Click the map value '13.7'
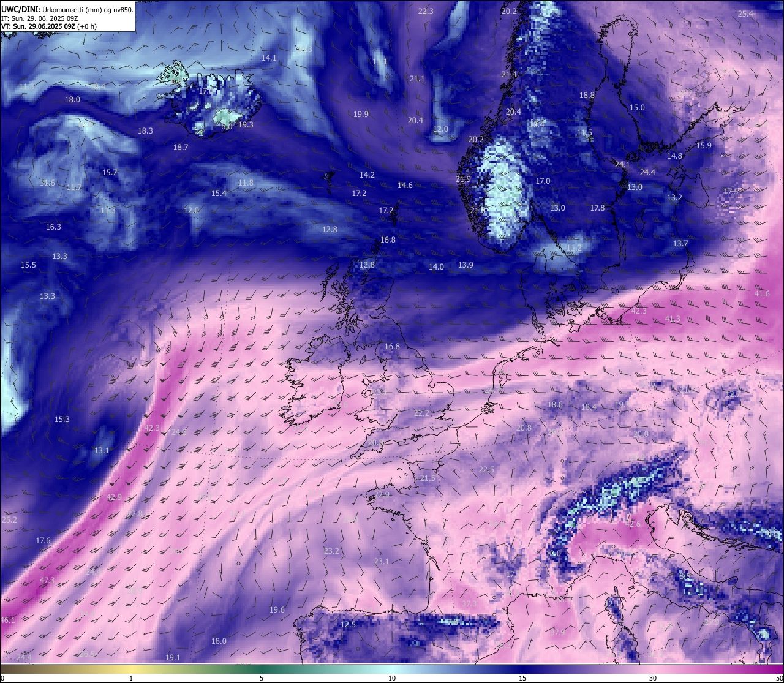The height and width of the screenshot is (683, 784). point(680,243)
